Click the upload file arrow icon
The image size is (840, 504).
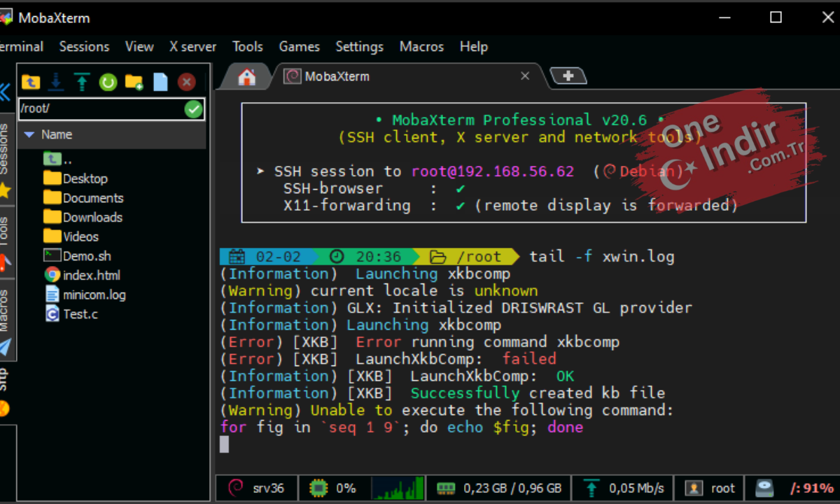83,82
